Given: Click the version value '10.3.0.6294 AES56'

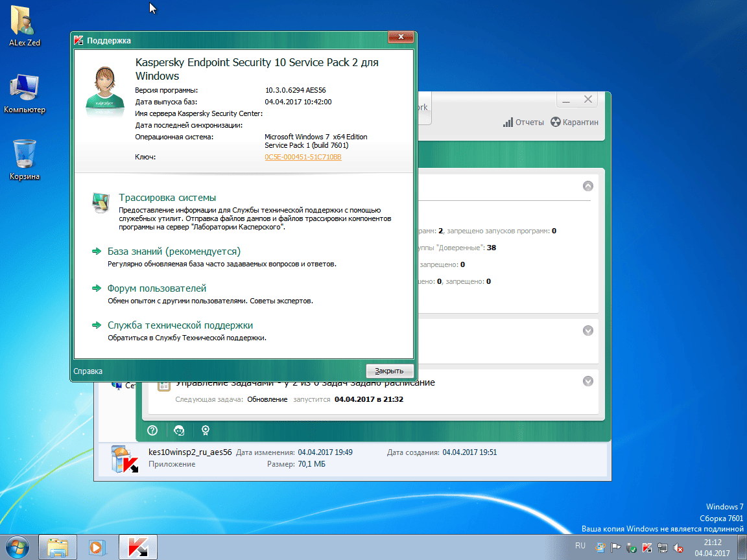Looking at the screenshot, I should click(296, 91).
